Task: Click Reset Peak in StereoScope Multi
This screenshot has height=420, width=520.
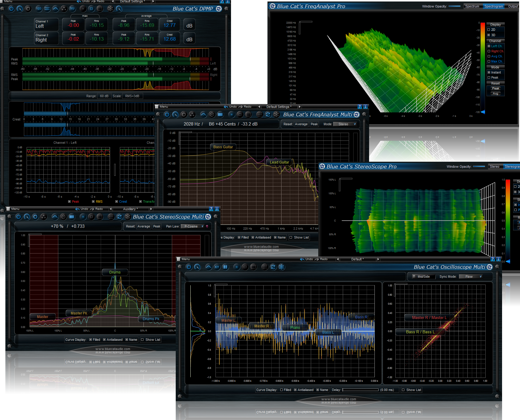Action: point(157,226)
